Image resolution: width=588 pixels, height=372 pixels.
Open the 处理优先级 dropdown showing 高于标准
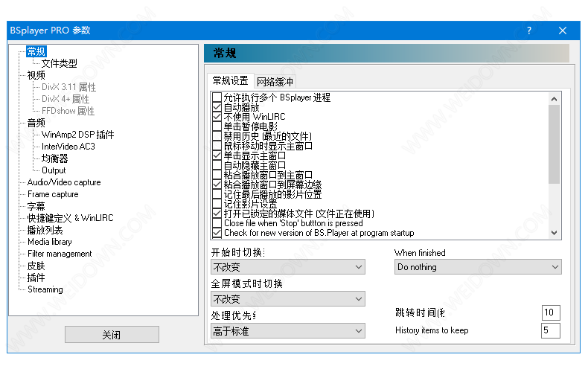[x=287, y=331]
